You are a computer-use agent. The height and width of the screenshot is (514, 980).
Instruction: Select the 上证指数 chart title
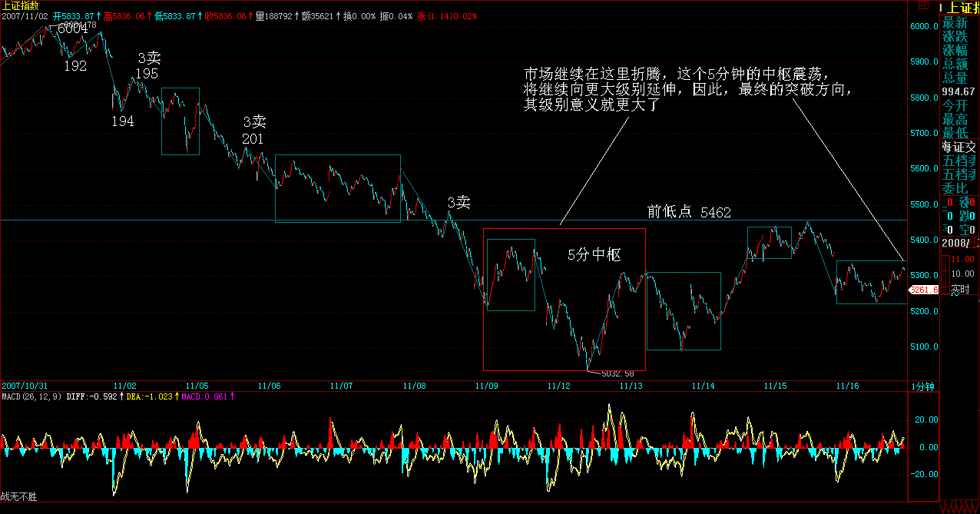pos(20,5)
